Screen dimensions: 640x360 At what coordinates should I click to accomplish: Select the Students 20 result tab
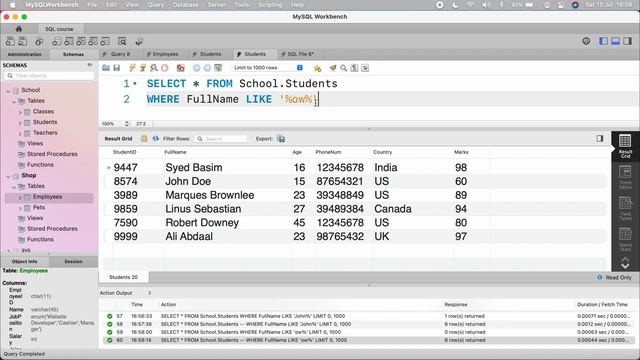123,277
